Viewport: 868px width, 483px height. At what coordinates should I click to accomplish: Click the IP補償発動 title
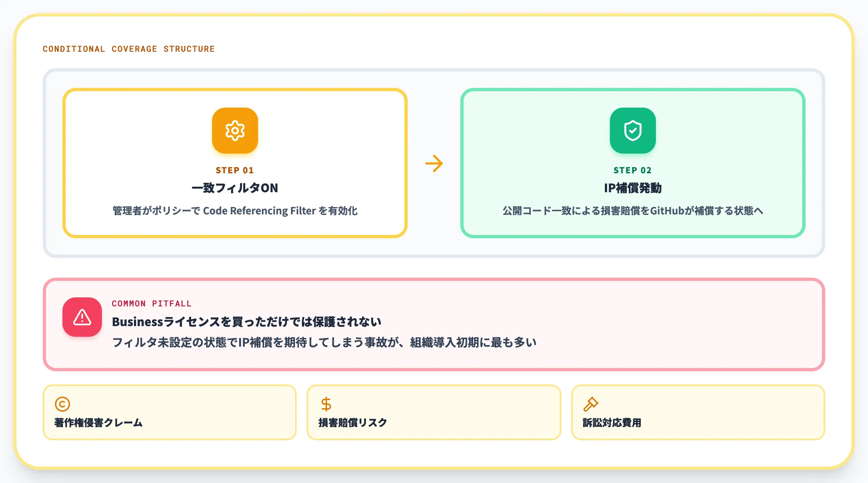(x=633, y=188)
